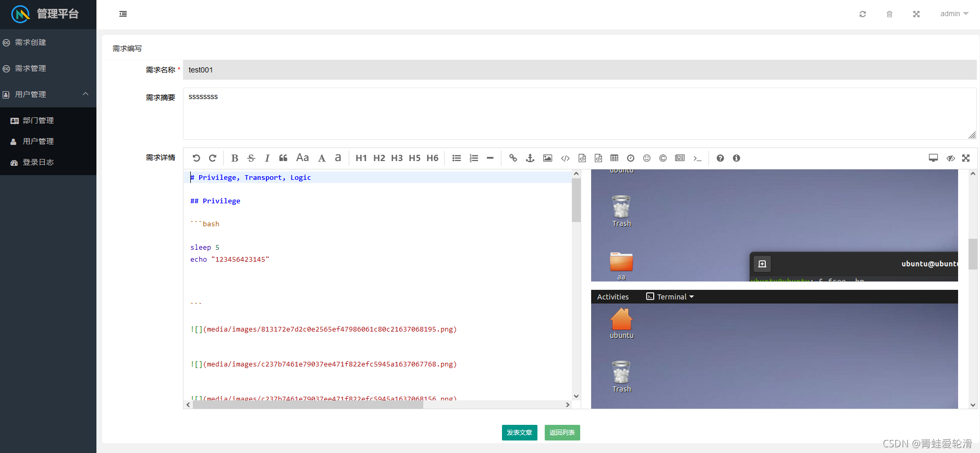Screen dimensions: 980x453
Task: Click the editor scroll-down arrow
Action: 576,396
